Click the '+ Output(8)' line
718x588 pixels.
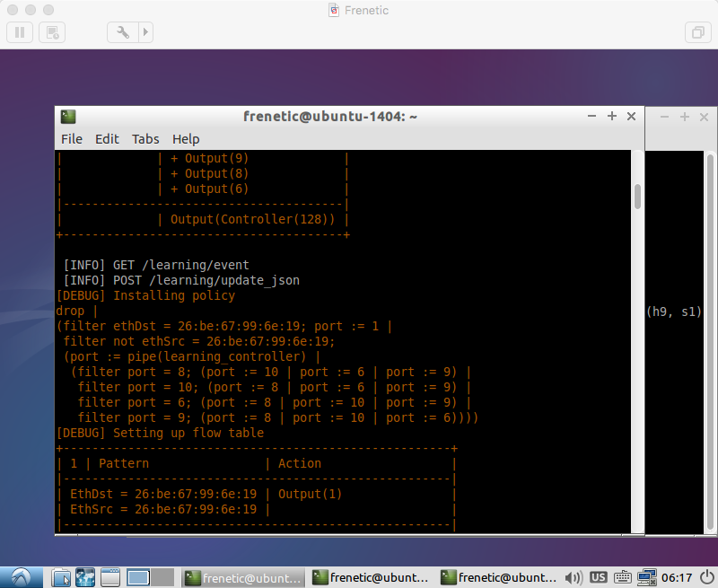click(209, 173)
